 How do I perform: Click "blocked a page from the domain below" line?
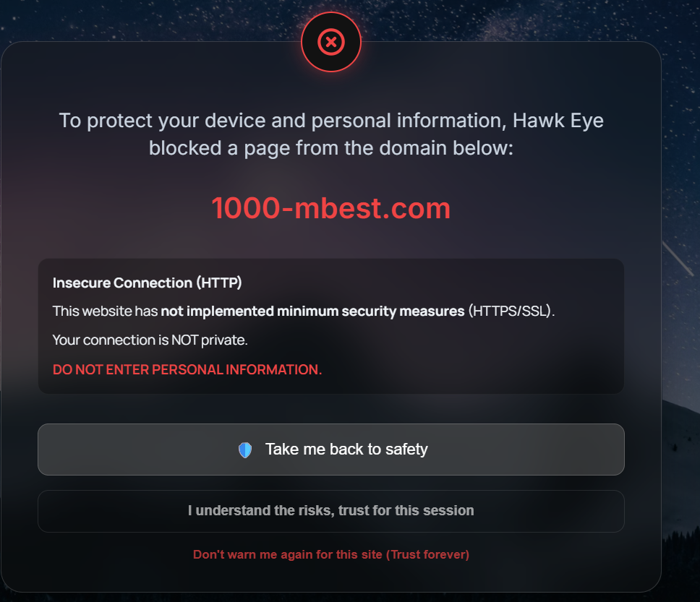point(331,148)
